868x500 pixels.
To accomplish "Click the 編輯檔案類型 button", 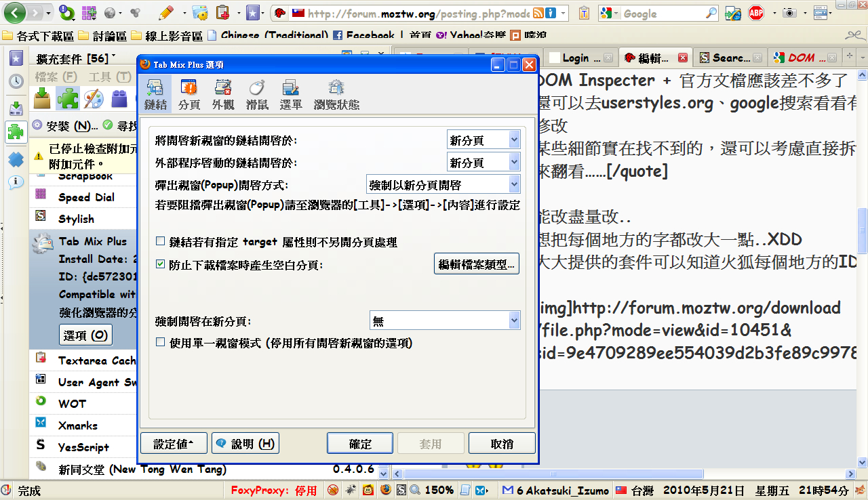I will tap(477, 264).
